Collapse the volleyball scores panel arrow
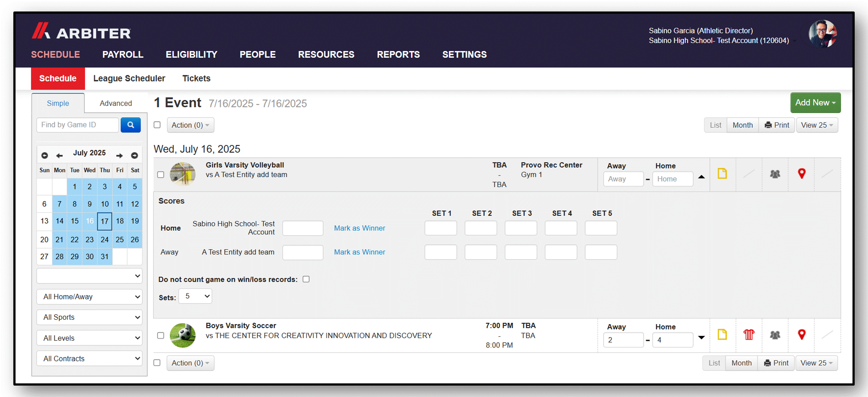This screenshot has height=397, width=868. tap(701, 177)
